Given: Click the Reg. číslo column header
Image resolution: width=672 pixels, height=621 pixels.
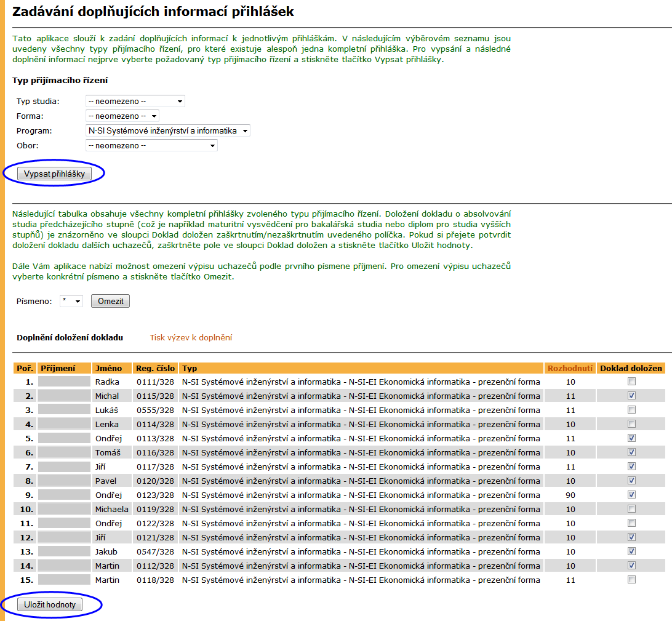Looking at the screenshot, I should click(x=155, y=368).
